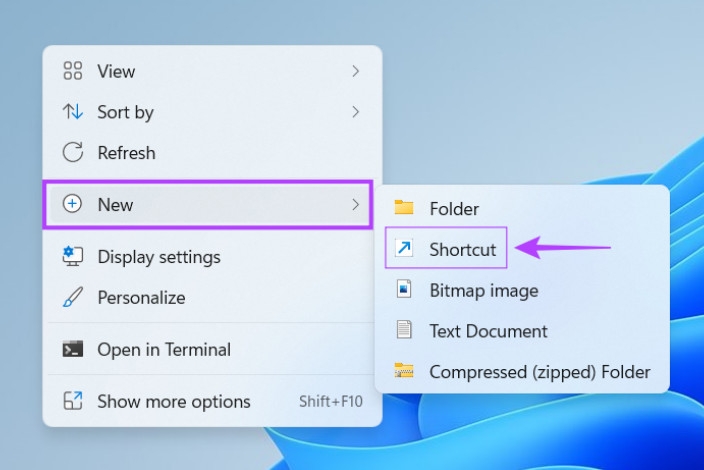Viewport: 704px width, 470px height.
Task: Click the circular Refresh icon
Action: coord(73,152)
